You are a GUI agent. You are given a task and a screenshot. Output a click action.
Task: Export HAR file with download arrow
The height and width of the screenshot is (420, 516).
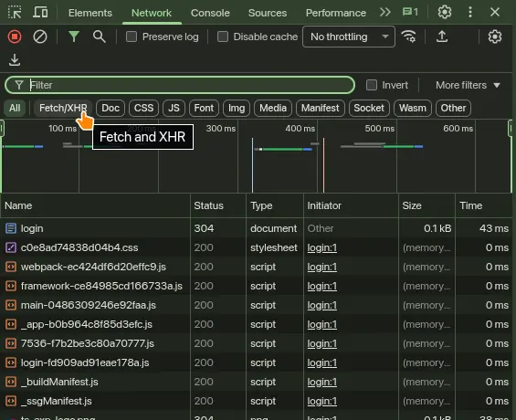point(15,60)
